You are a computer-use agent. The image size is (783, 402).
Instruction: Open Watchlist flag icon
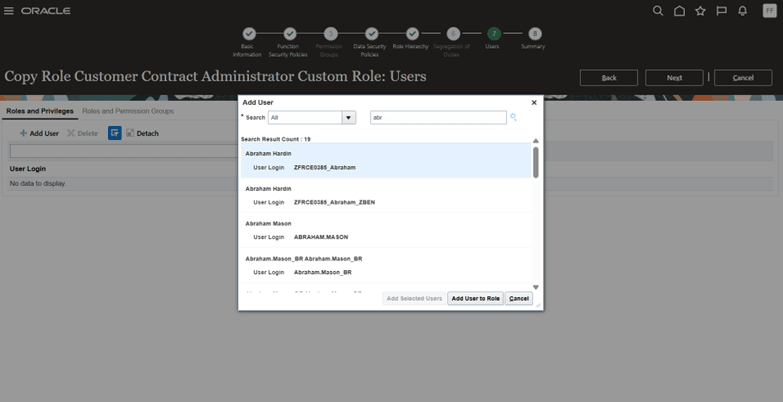pyautogui.click(x=721, y=10)
